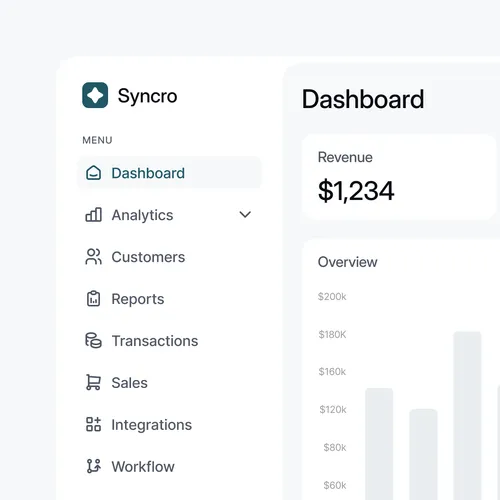Click the Sales shopping cart icon
This screenshot has width=500, height=500.
click(93, 382)
